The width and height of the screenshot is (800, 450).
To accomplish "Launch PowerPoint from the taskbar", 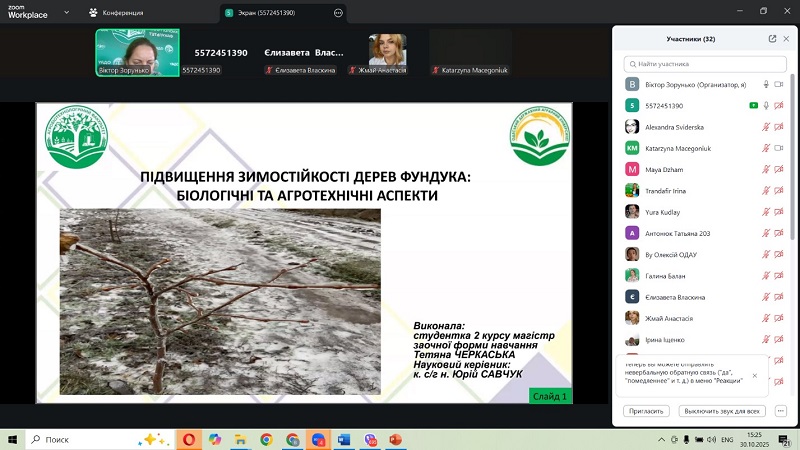I will click(395, 439).
